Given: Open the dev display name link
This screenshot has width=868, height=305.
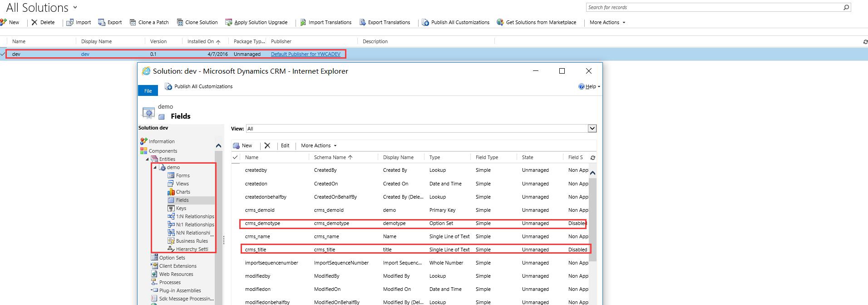Looking at the screenshot, I should point(85,54).
